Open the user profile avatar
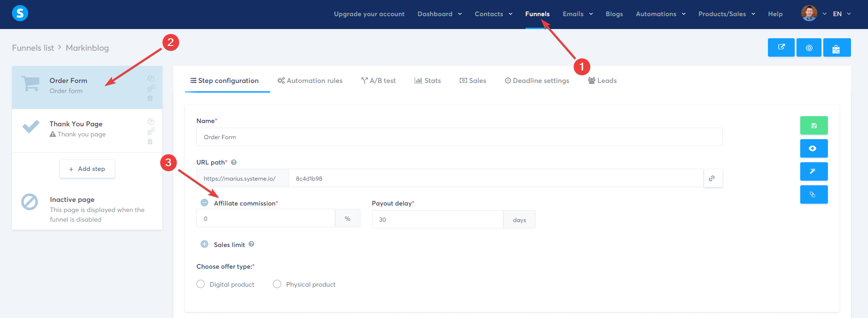The image size is (868, 318). [x=809, y=13]
